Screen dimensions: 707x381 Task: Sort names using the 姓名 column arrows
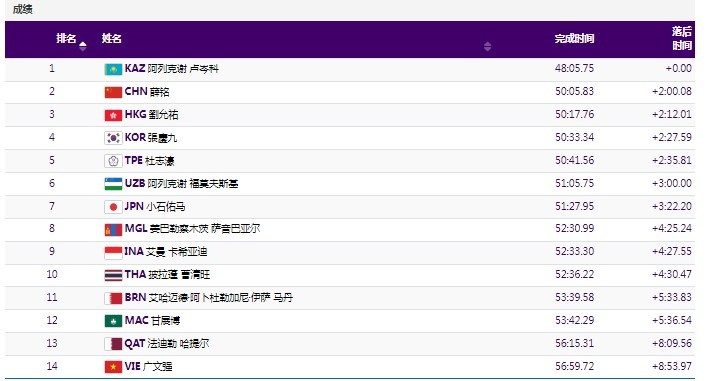(x=487, y=46)
